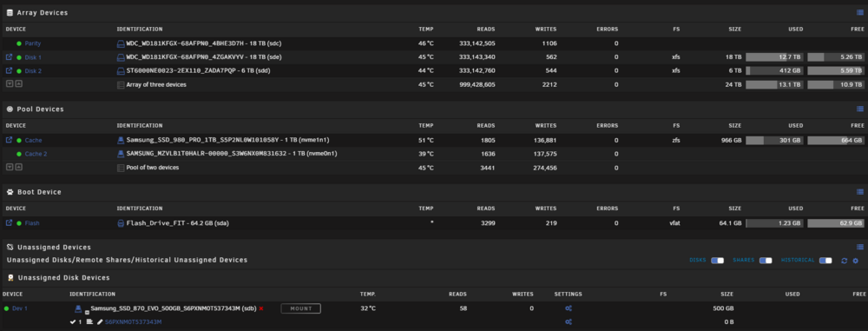Image resolution: width=868 pixels, height=331 pixels.
Task: Open device settings gears for Dev 1
Action: 568,308
